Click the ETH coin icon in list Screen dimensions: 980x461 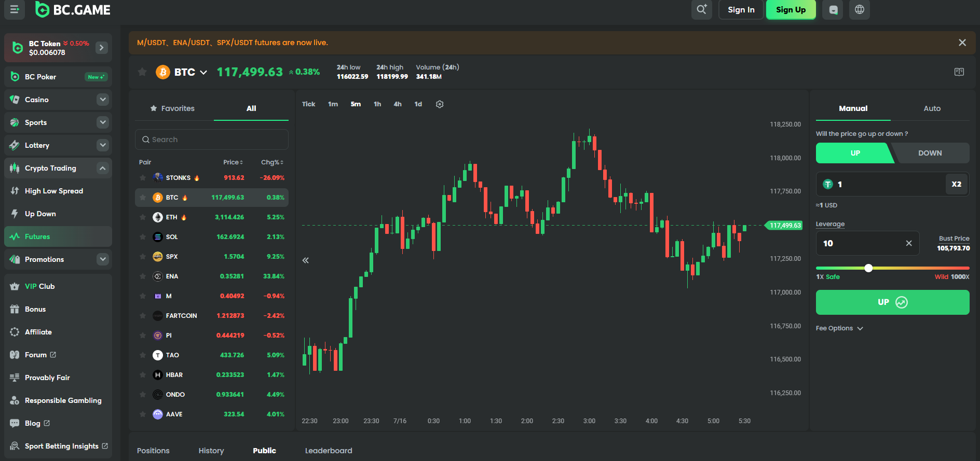pyautogui.click(x=158, y=217)
